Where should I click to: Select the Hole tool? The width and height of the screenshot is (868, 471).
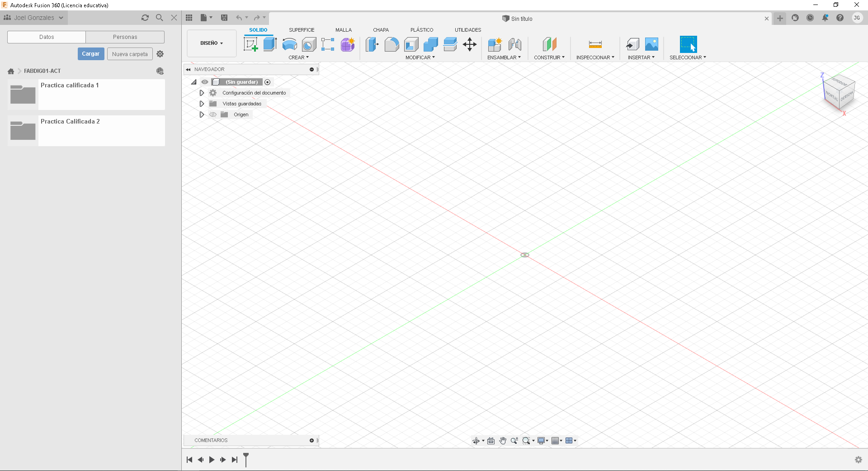coord(309,44)
